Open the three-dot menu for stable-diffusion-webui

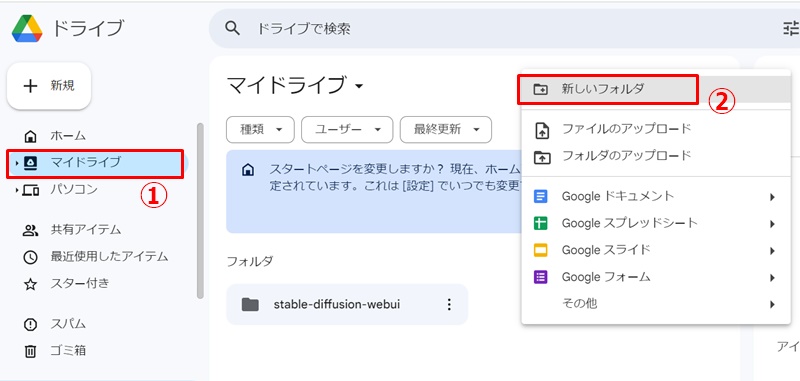[x=449, y=304]
